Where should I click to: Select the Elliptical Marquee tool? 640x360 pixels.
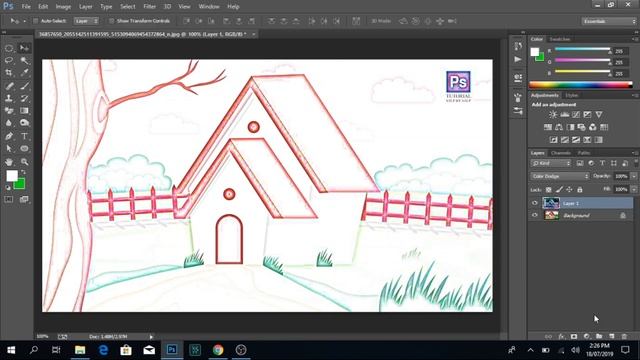click(x=9, y=48)
